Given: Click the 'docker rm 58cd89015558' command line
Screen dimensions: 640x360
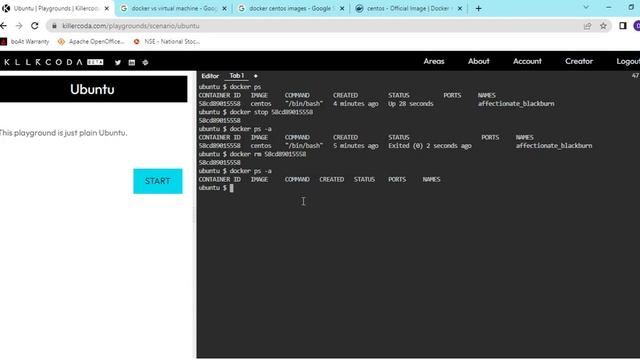Looking at the screenshot, I should tap(268, 154).
